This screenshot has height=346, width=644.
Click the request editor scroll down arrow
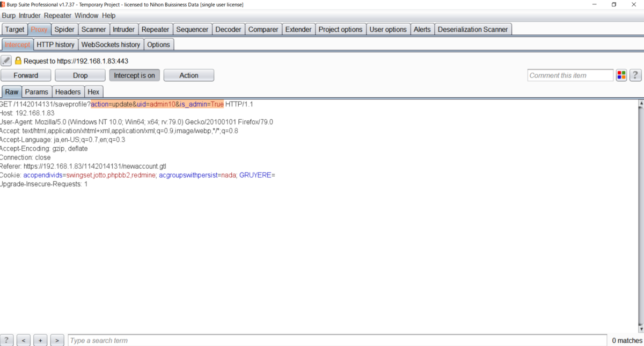point(640,328)
